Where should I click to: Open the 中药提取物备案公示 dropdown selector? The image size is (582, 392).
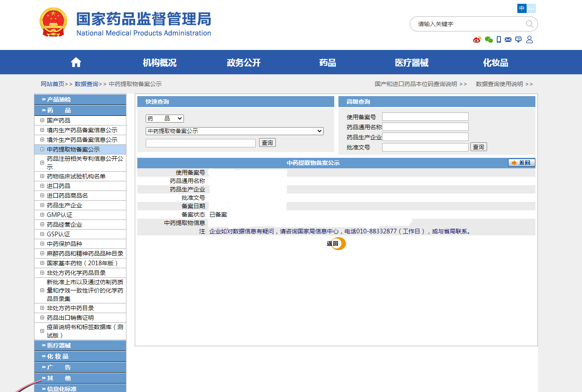click(x=235, y=131)
